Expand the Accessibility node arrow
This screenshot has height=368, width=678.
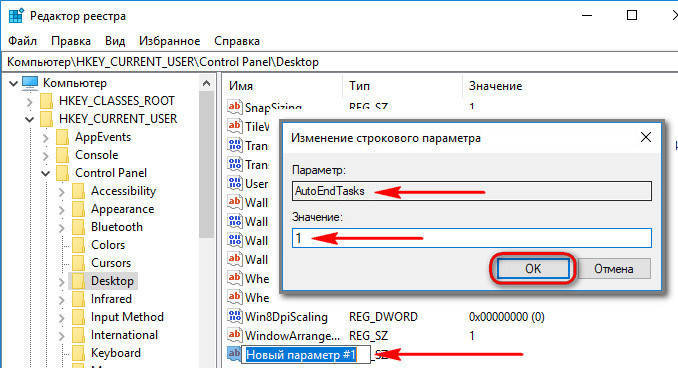tap(61, 192)
